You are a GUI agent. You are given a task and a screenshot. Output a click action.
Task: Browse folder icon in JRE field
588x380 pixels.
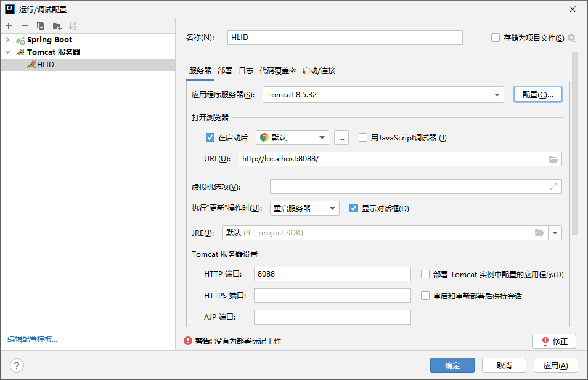[x=539, y=233]
